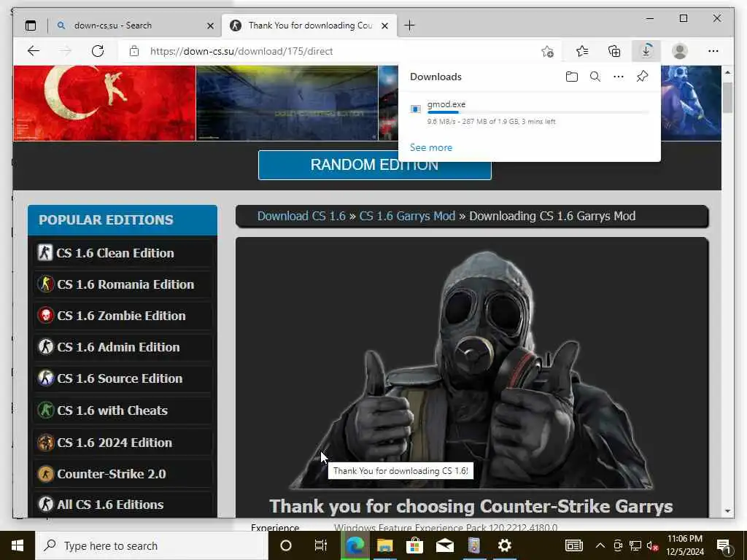The image size is (747, 560).
Task: Click the scrollbar down arrow
Action: (x=727, y=511)
